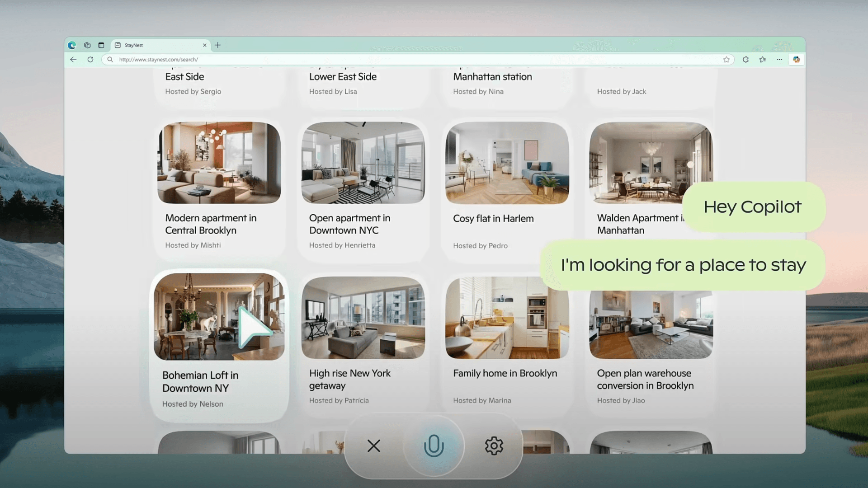Open a new tab with plus
868x488 pixels.
(x=217, y=45)
